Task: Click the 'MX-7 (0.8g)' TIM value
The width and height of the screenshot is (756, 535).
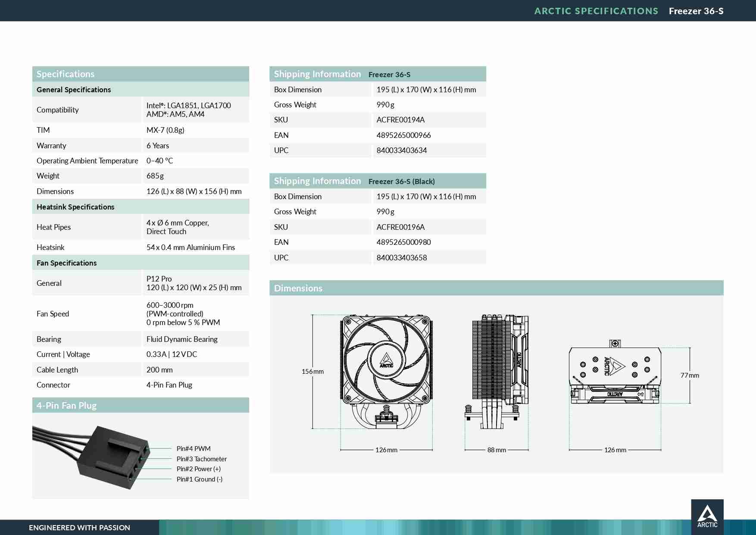Action: (x=166, y=130)
